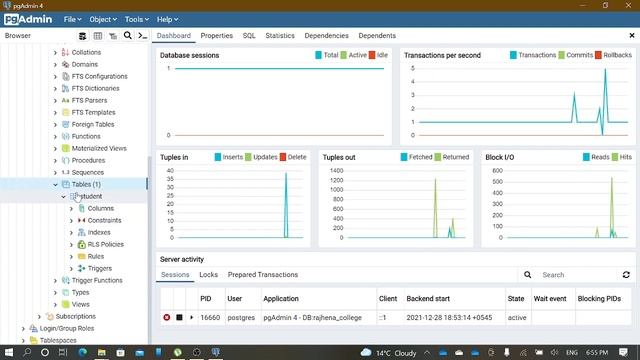The height and width of the screenshot is (360, 640).
Task: Select the FTS Templates tree item
Action: pos(93,112)
